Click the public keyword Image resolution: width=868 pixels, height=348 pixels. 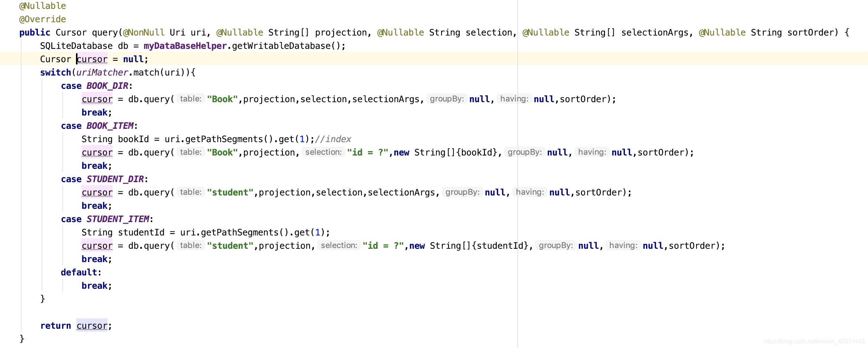(35, 33)
